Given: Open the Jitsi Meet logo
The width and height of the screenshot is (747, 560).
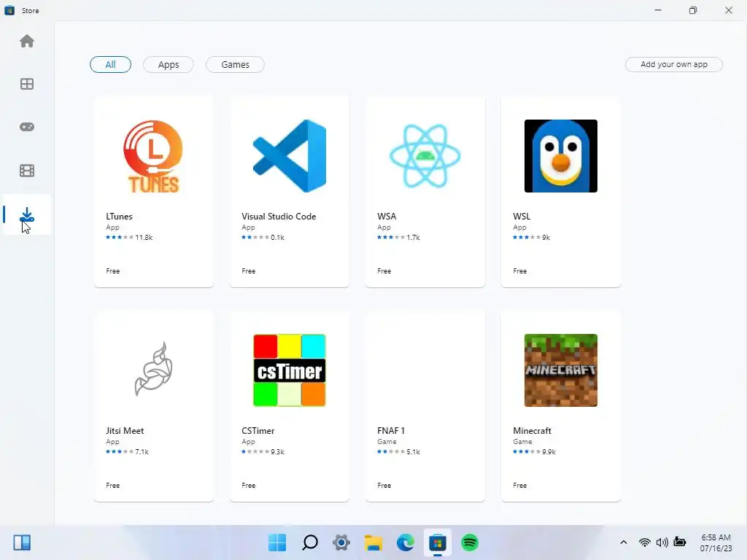Looking at the screenshot, I should (x=153, y=369).
